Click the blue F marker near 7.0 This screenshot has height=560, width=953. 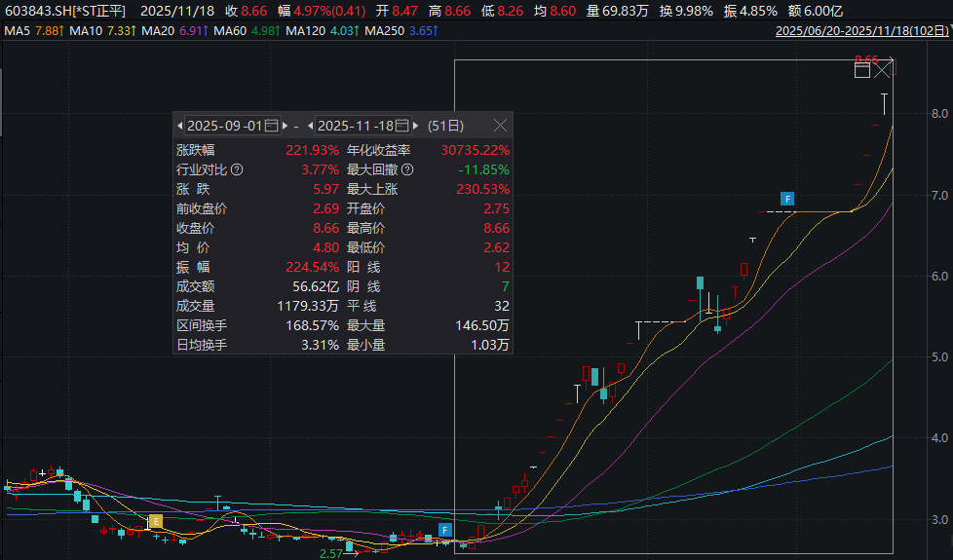coord(787,200)
